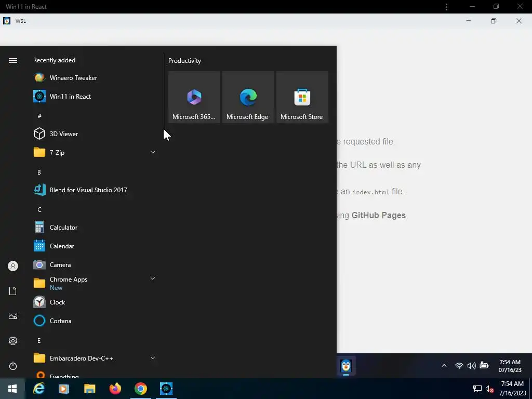Expand Start menu hamburger button
532x399 pixels.
[x=13, y=60]
